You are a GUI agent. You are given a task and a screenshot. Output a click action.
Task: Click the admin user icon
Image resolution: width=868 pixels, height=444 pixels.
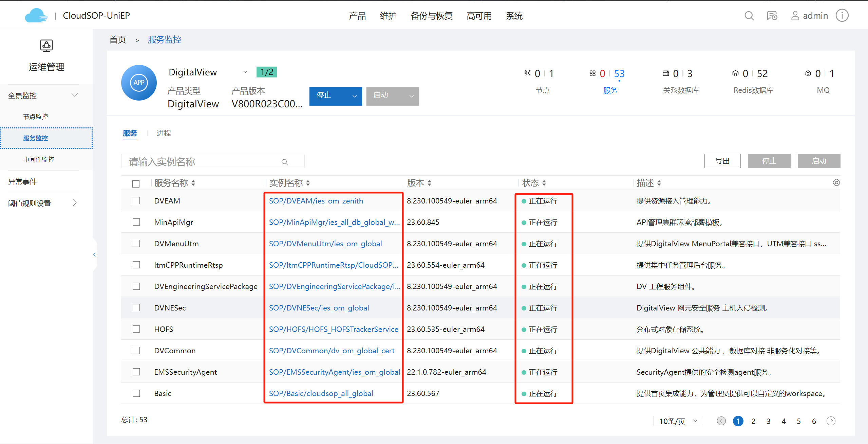795,16
